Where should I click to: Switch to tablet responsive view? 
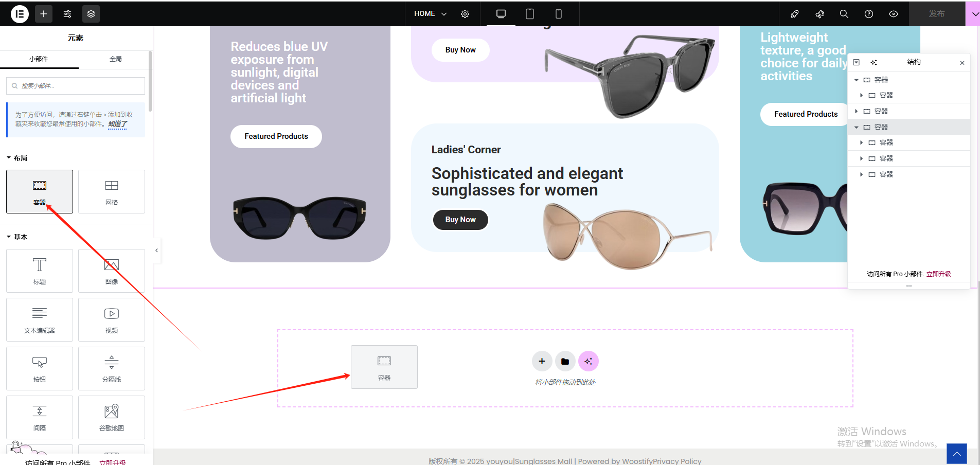click(530, 14)
